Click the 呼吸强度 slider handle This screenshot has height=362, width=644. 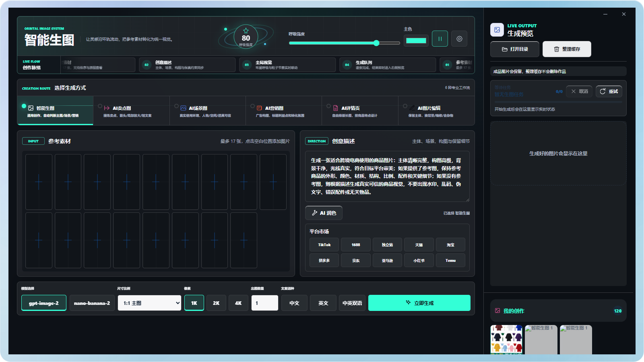point(376,43)
